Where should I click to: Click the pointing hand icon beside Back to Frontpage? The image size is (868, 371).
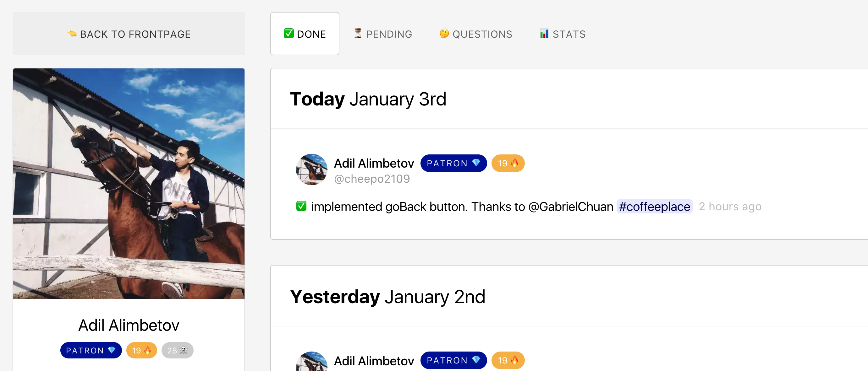(x=71, y=34)
